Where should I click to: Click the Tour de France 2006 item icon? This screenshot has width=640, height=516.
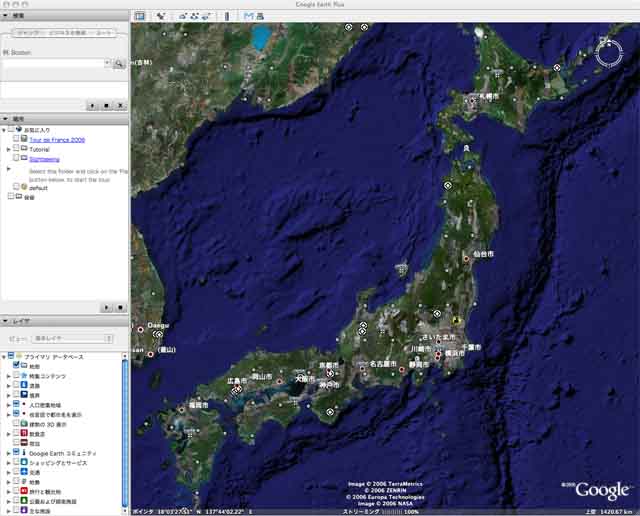[24, 139]
